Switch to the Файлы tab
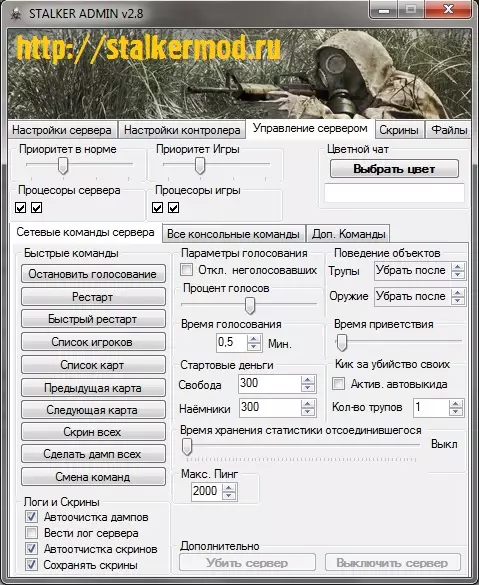 tap(449, 130)
